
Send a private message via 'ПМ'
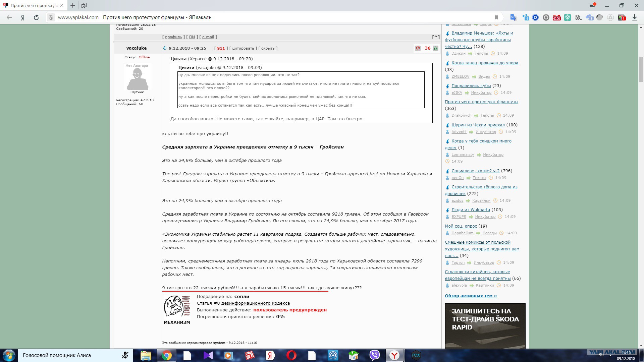pos(192,37)
